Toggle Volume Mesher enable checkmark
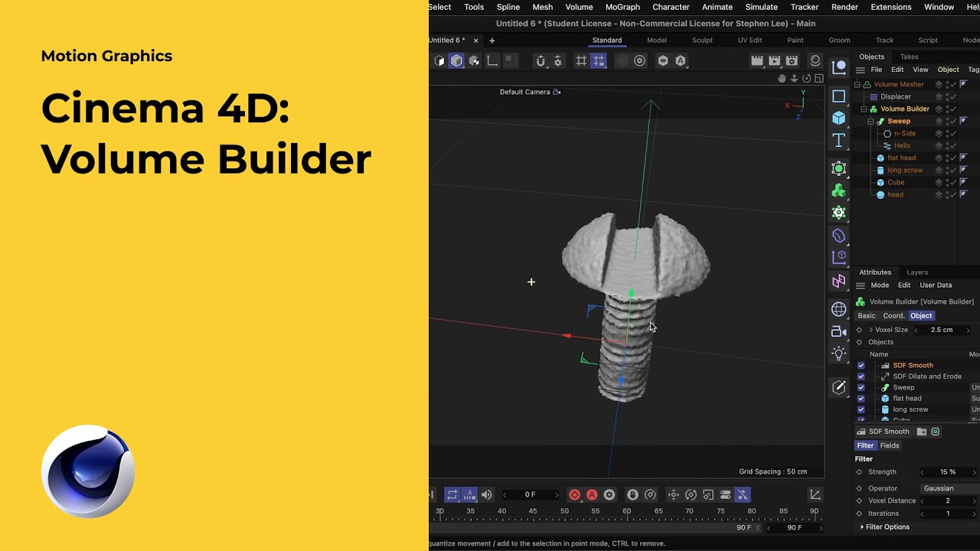This screenshot has width=980, height=551. 953,84
